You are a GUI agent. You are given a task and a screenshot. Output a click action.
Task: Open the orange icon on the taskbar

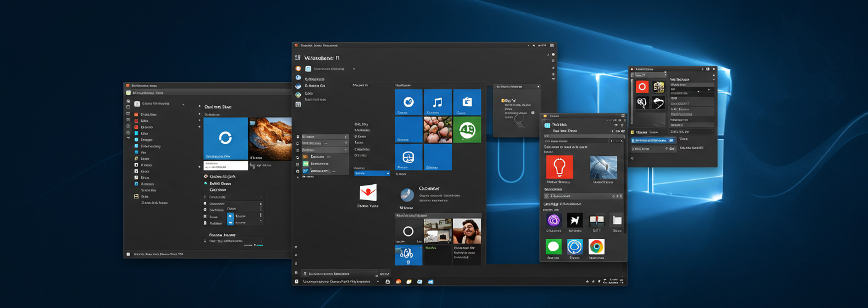(x=398, y=282)
